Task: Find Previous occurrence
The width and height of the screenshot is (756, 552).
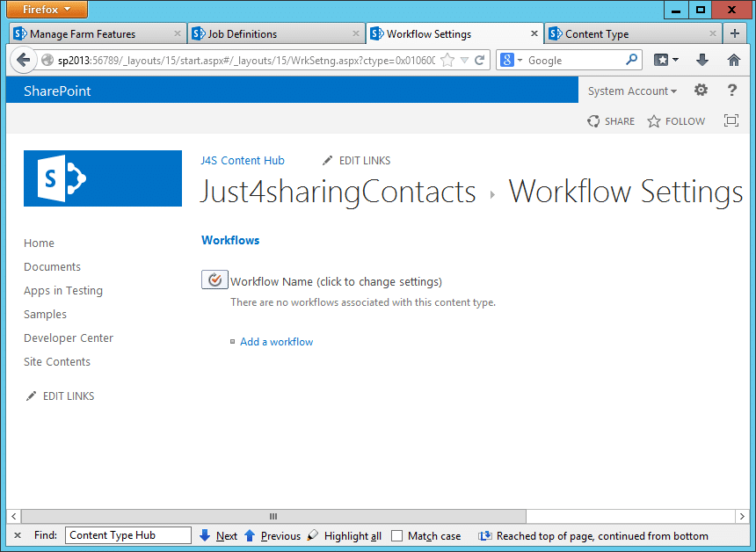Action: pyautogui.click(x=273, y=535)
